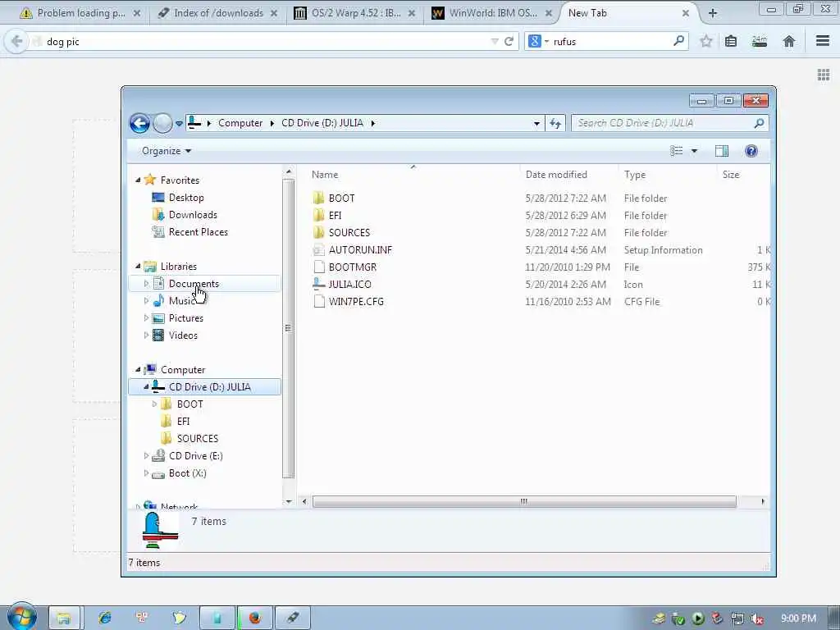Screen dimensions: 840x630
Task: Open Windows Start menu
Action: point(22,618)
